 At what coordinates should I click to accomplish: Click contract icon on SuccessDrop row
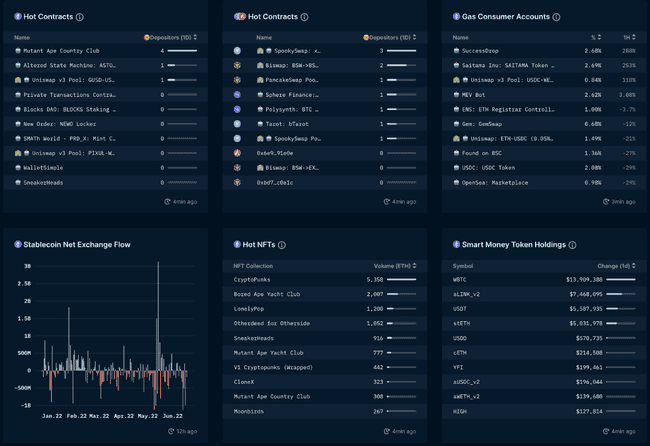[456, 51]
